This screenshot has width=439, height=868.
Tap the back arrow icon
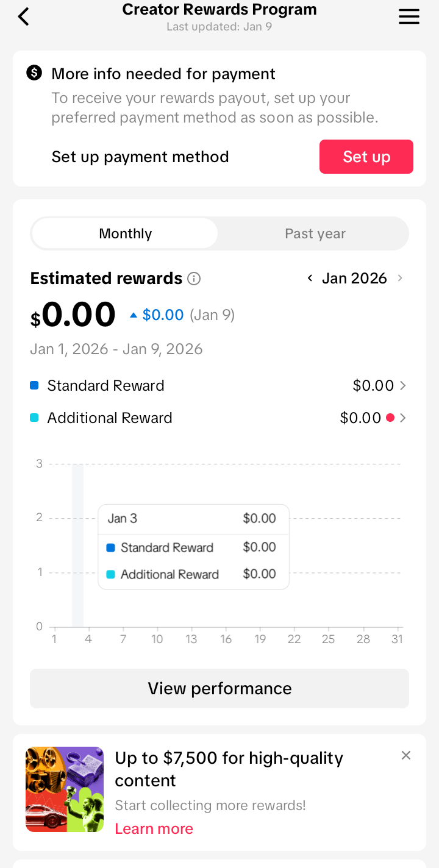pyautogui.click(x=23, y=16)
